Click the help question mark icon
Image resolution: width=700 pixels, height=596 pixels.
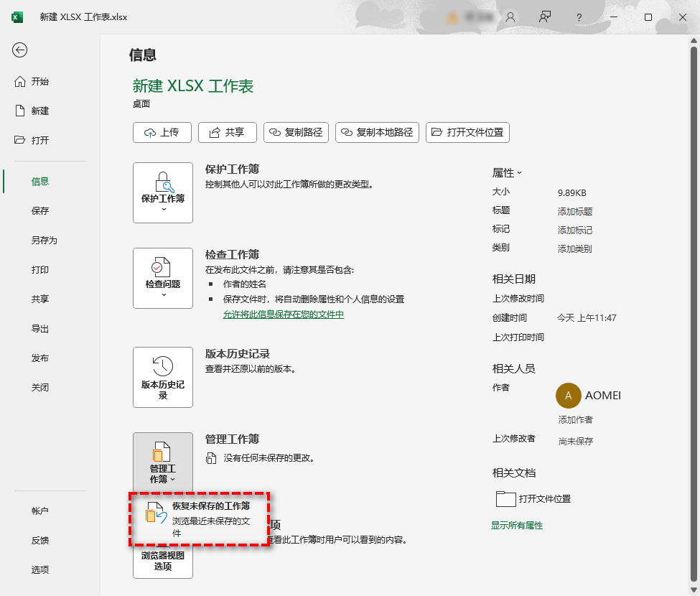(x=579, y=17)
